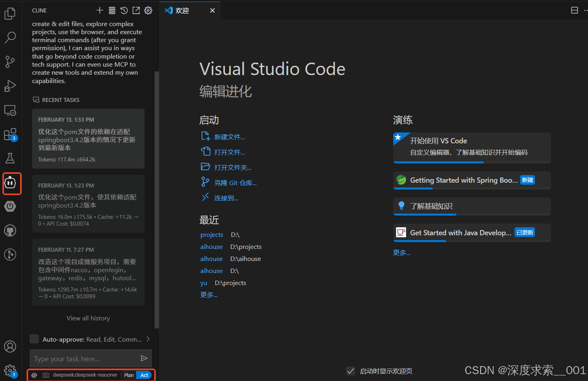
Task: Open Source Control view icon
Action: (x=10, y=62)
